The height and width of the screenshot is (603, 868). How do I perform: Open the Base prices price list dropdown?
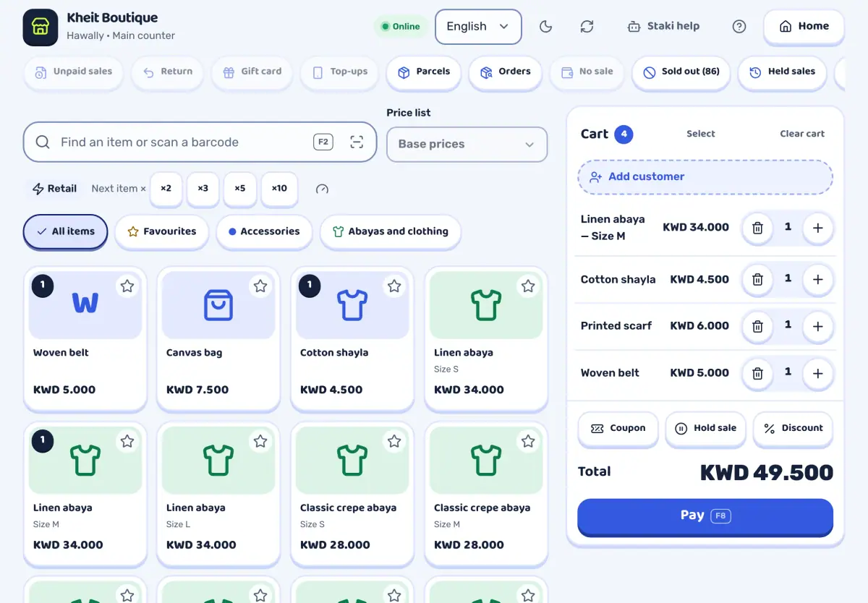tap(467, 144)
